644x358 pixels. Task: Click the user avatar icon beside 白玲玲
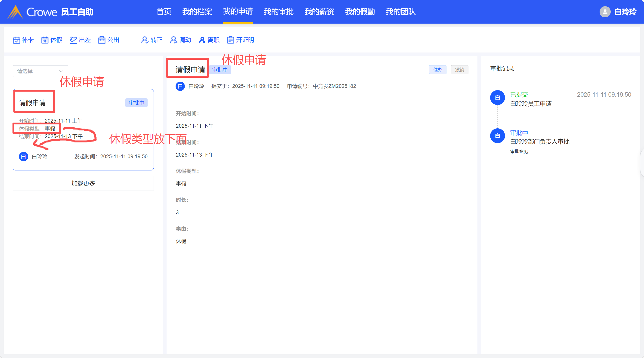coord(605,12)
